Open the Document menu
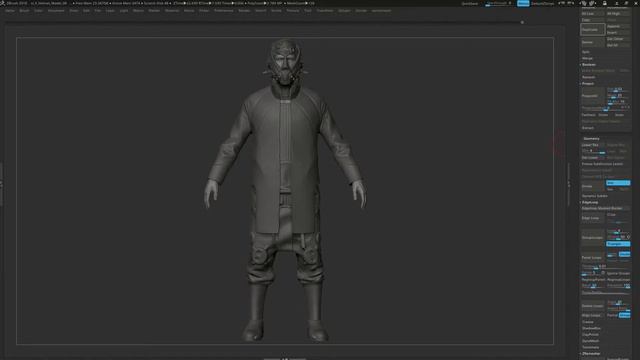The image size is (640, 360). click(56, 11)
